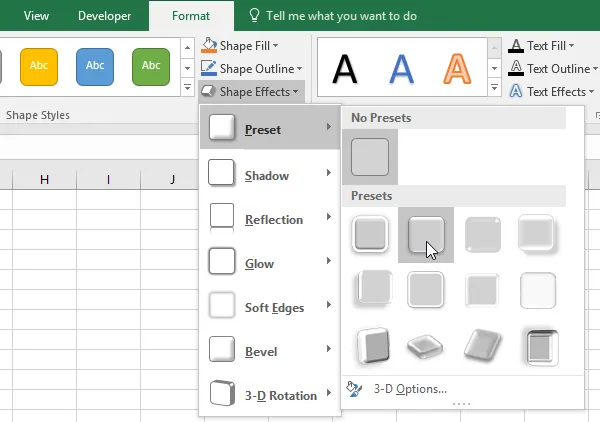
Task: Switch to the View ribbon tab
Action: coord(36,16)
